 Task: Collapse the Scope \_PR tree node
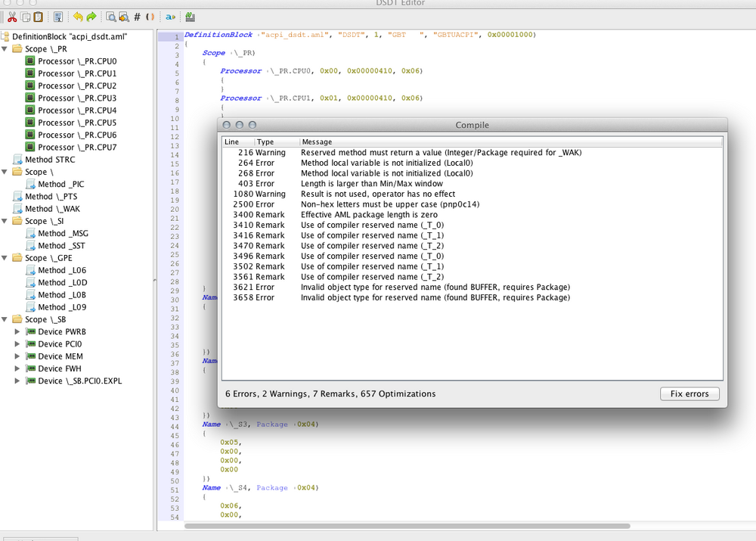coord(5,49)
